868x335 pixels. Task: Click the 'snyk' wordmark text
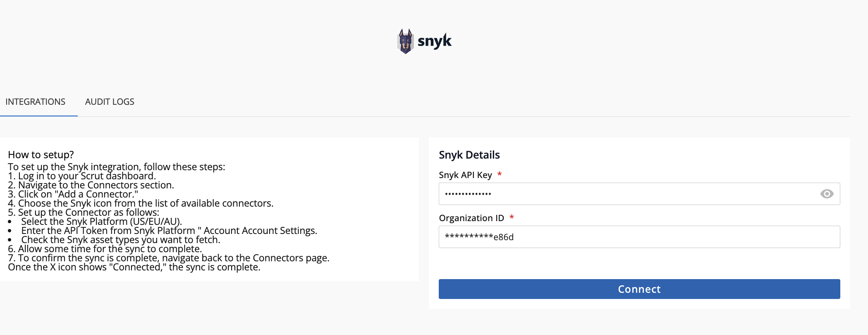[x=435, y=41]
